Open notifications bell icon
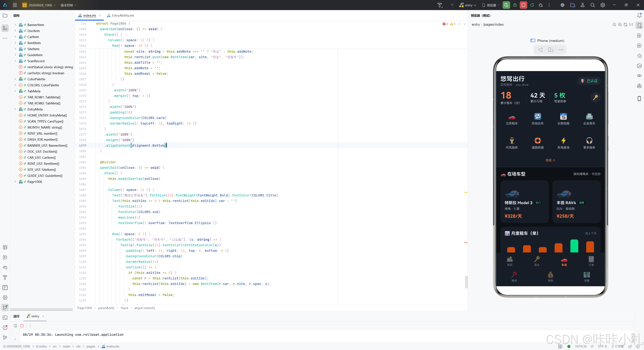Screen dimensions: 644x350 pos(639,15)
